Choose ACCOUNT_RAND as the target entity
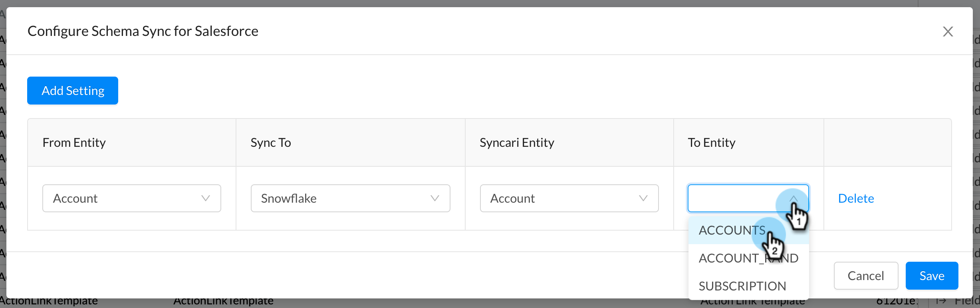 (748, 258)
